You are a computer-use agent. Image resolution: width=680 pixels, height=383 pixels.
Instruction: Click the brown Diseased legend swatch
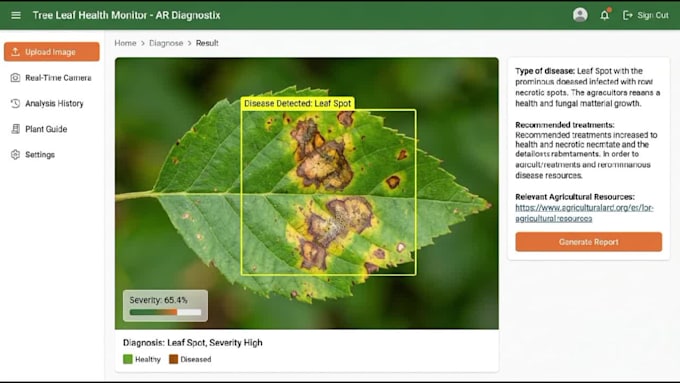173,359
